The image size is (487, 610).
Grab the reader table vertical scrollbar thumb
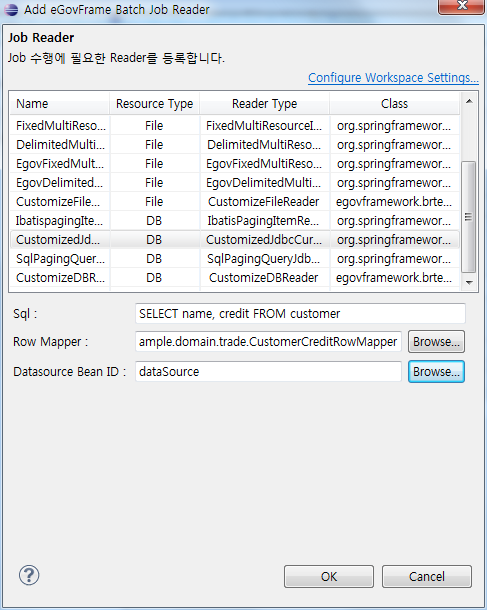[468, 217]
